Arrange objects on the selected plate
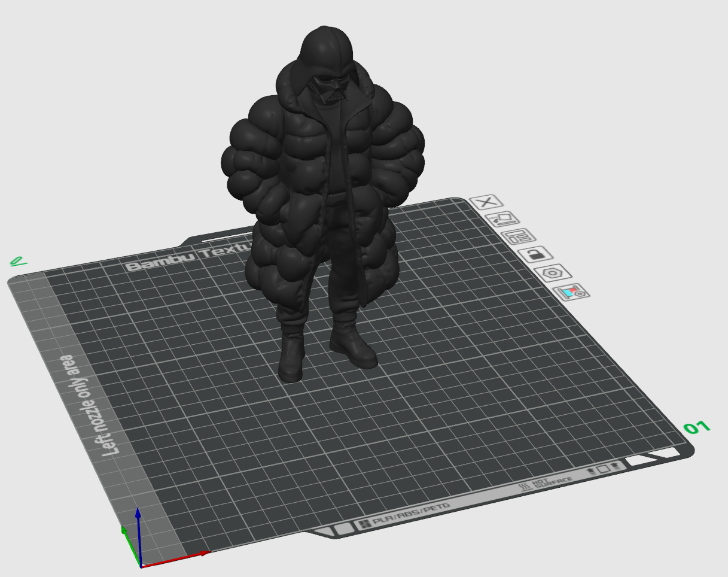 tap(519, 237)
